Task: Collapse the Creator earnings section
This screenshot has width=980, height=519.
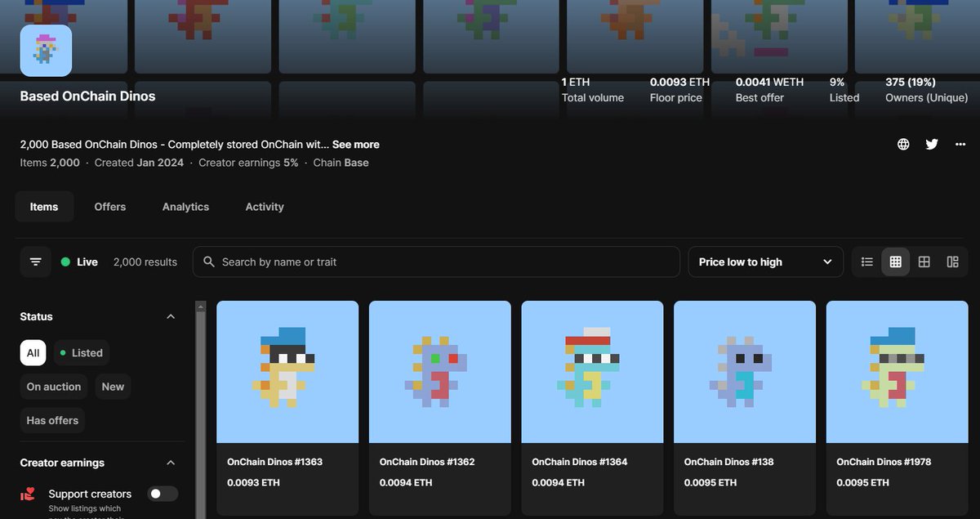Action: click(x=171, y=463)
